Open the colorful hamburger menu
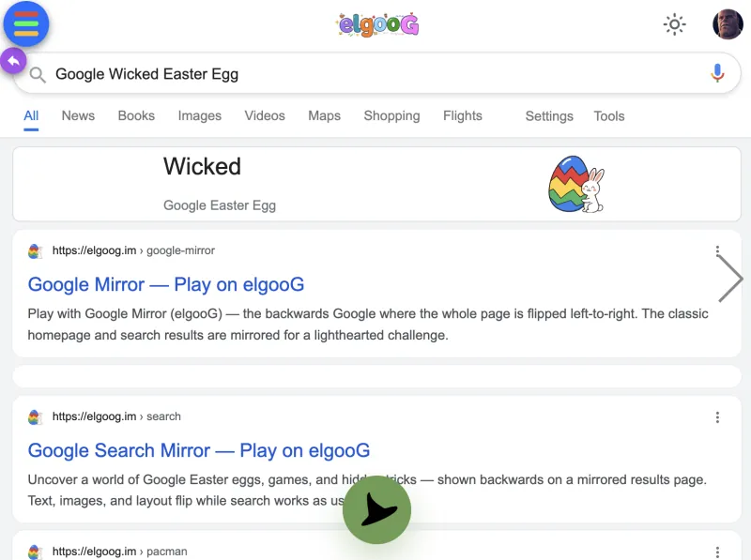Viewport: 751px width, 560px height. [x=25, y=24]
